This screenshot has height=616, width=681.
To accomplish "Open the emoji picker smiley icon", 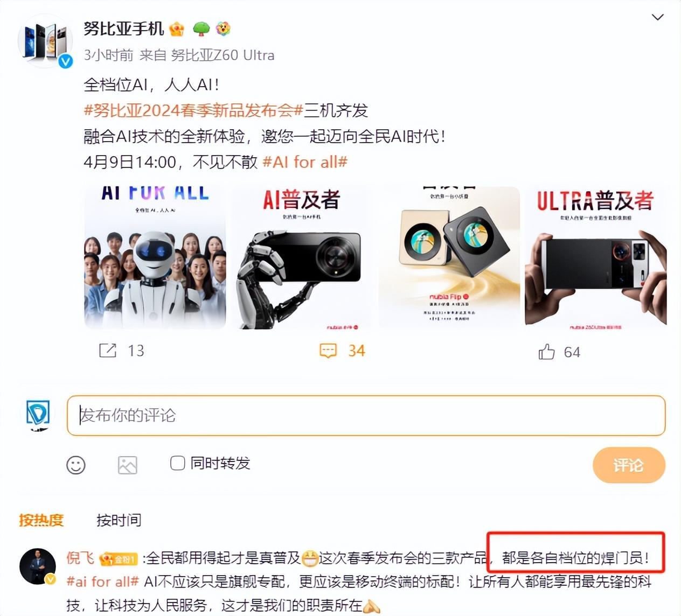I will pos(76,465).
